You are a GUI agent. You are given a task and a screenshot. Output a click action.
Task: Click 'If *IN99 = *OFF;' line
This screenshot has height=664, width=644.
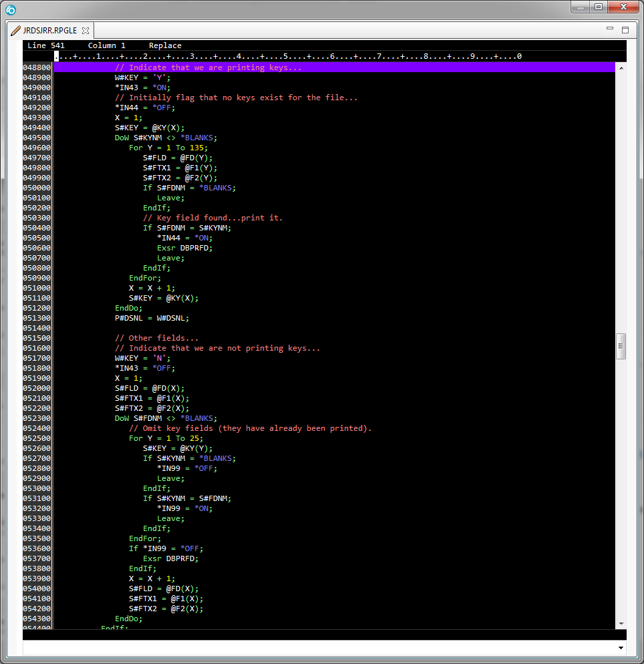pos(166,548)
